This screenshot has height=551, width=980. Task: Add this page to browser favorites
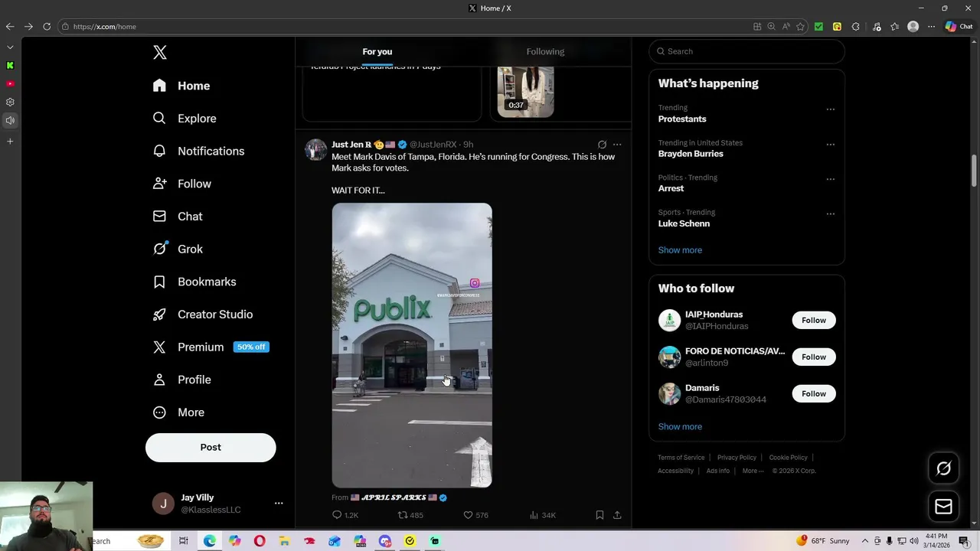coord(800,26)
